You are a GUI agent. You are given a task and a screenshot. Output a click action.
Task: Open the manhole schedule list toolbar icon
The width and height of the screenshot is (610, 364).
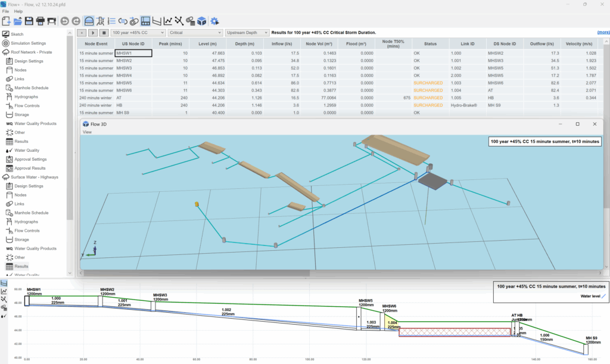point(111,21)
